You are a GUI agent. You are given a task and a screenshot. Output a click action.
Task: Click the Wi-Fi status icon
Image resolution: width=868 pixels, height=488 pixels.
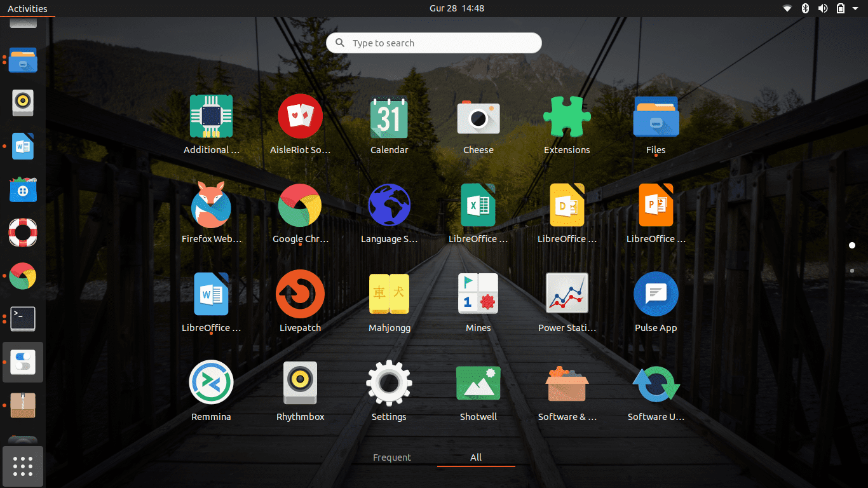787,8
